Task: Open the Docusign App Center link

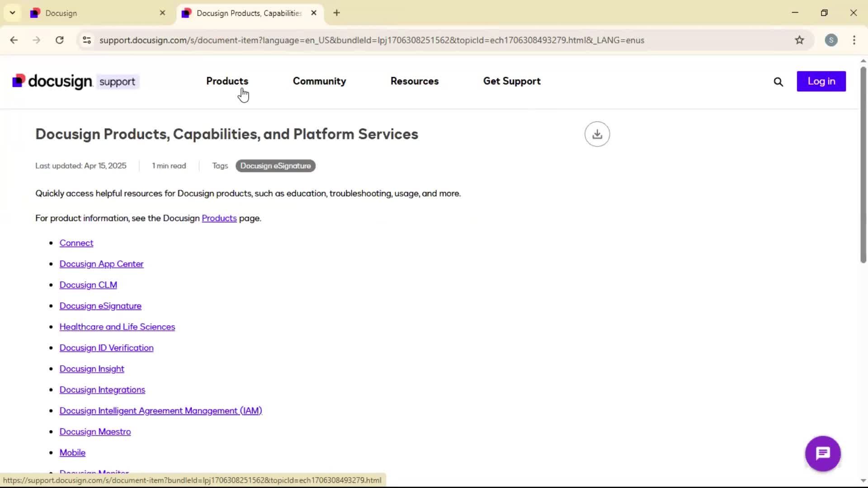Action: tap(101, 264)
